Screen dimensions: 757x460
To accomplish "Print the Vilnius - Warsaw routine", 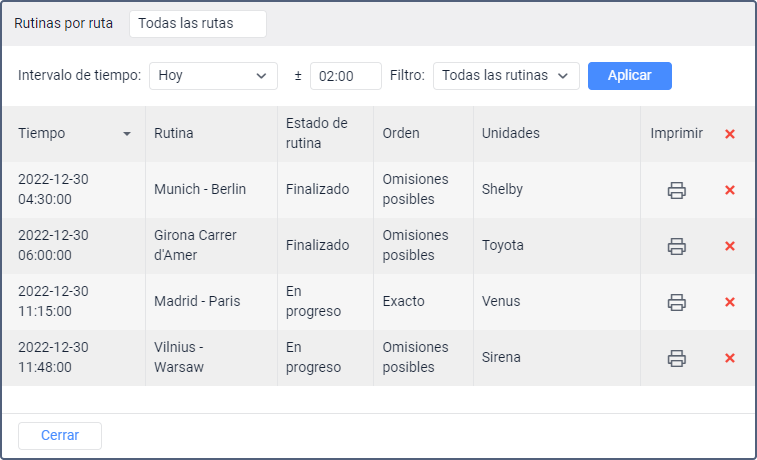I will click(677, 358).
